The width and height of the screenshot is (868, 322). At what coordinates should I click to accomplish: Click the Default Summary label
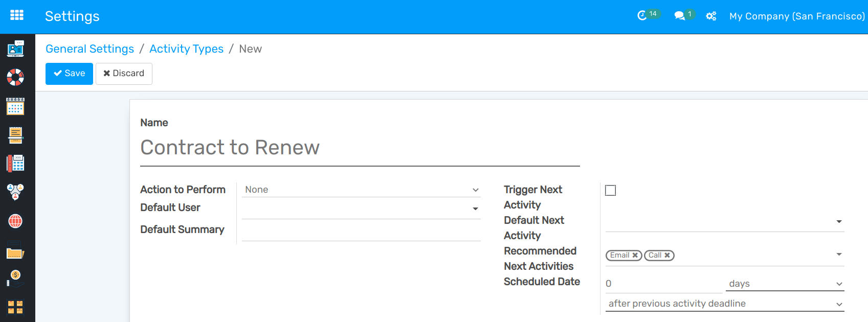[182, 229]
